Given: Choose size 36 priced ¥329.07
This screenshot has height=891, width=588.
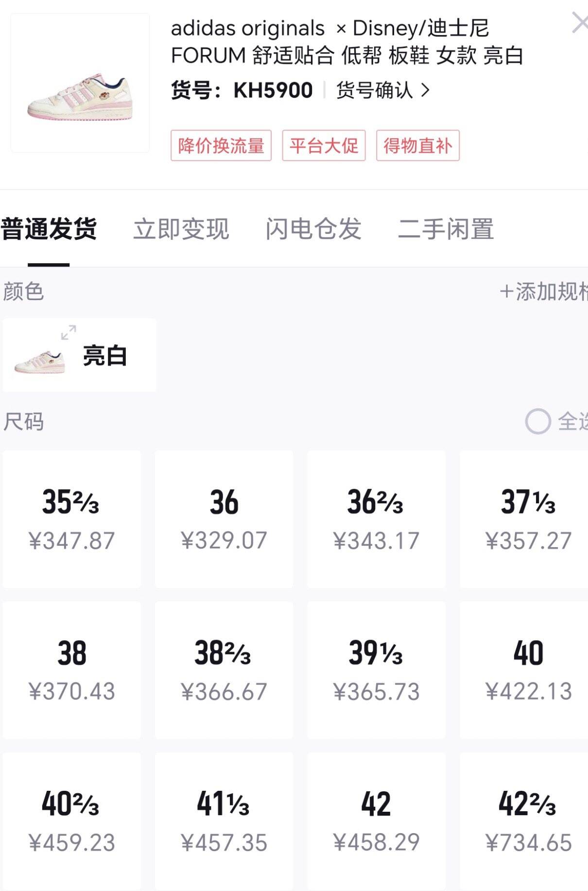Looking at the screenshot, I should [224, 519].
